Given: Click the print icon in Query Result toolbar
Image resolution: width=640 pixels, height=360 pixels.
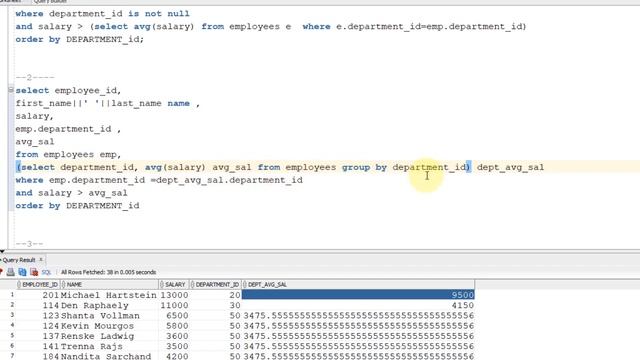Looking at the screenshot, I should pos(10,272).
